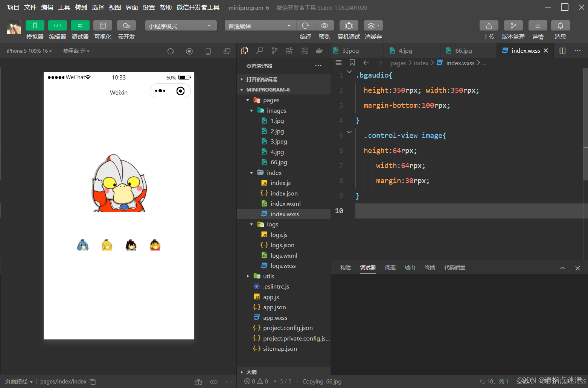The width and height of the screenshot is (588, 388).
Task: Toggle the debugger panel button
Action: pyautogui.click(x=80, y=25)
